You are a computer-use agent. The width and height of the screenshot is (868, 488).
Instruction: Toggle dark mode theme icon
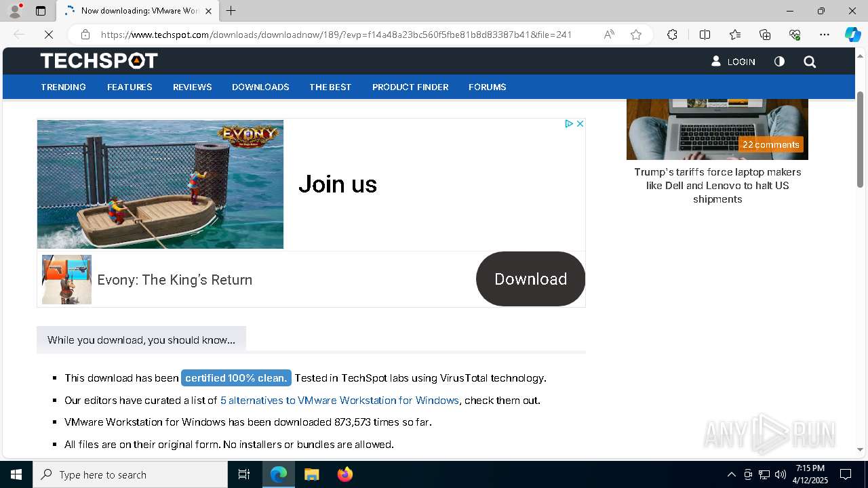(779, 61)
